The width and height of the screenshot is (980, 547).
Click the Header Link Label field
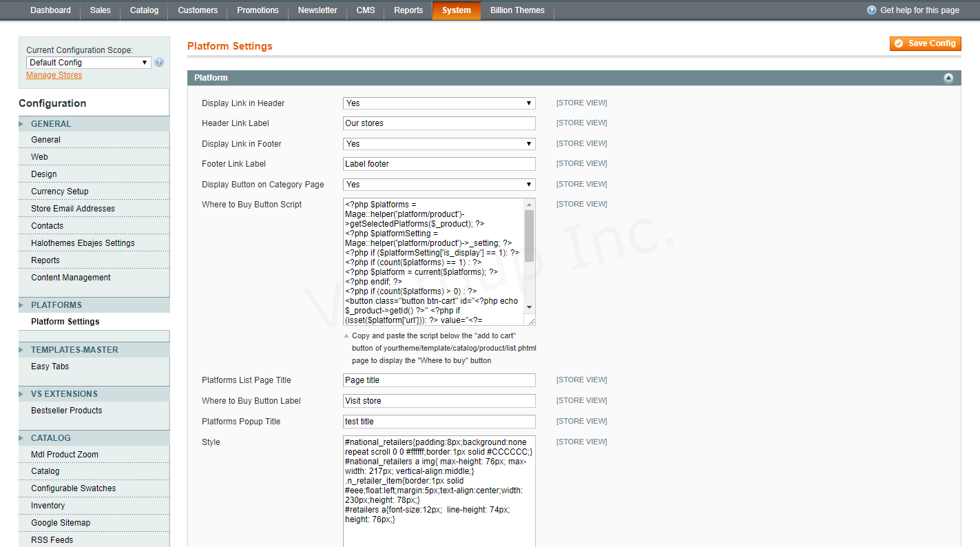[439, 123]
